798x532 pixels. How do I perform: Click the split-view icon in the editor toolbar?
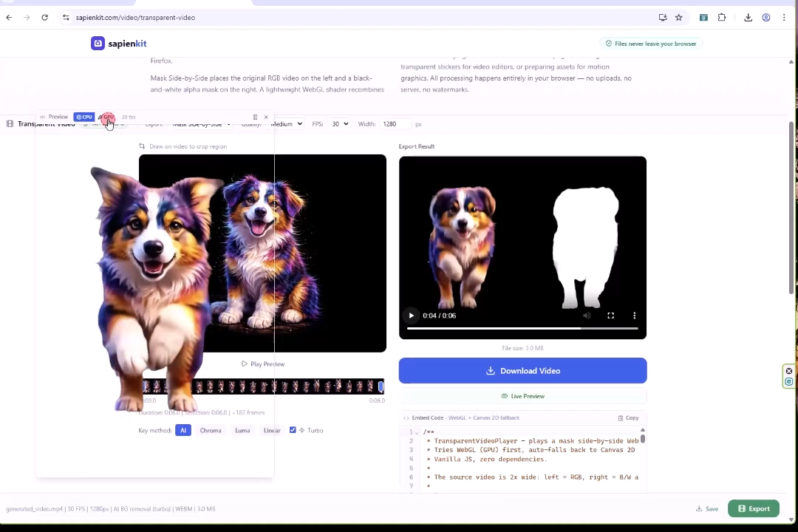(255, 117)
